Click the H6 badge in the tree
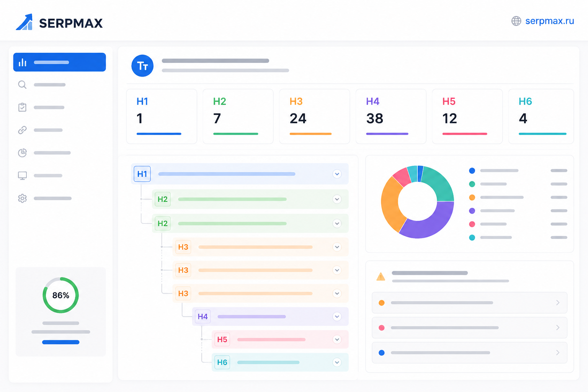The height and width of the screenshot is (392, 588). tap(222, 362)
